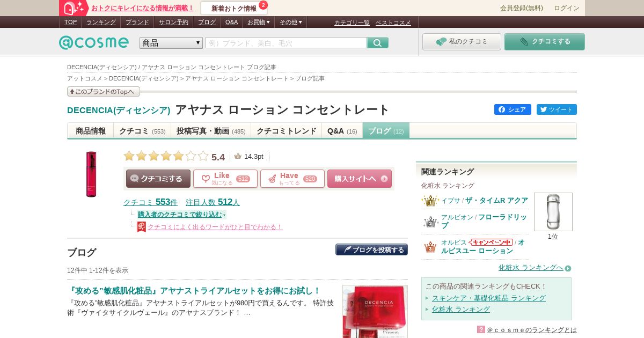Click the red Ayanasu lotion bottle thumbnail
Viewport: 644px width, 338px height.
pos(91,174)
